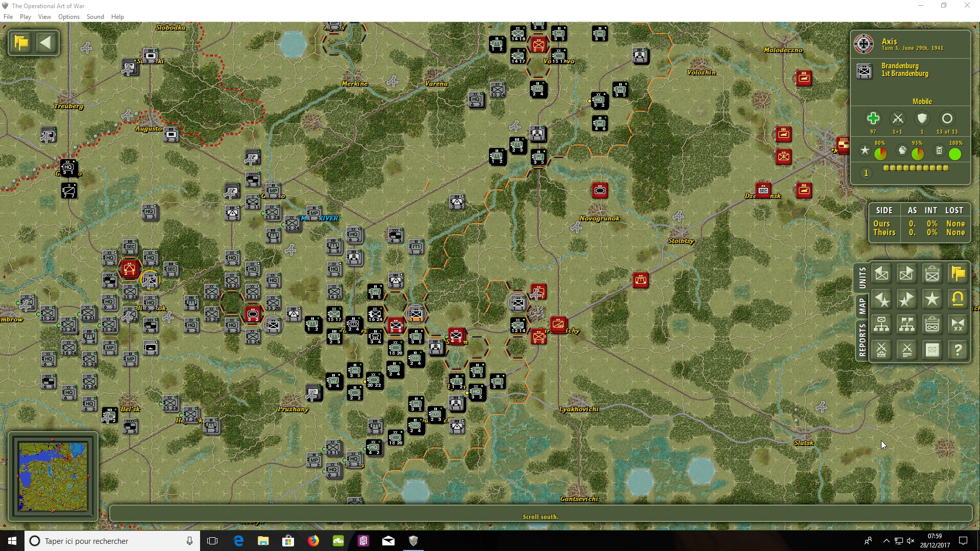This screenshot has width=980, height=551.
Task: Open the Windows notification center icon
Action: (x=963, y=541)
